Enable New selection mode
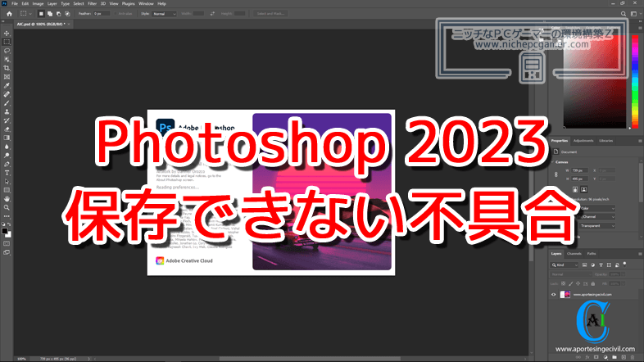 (41, 14)
